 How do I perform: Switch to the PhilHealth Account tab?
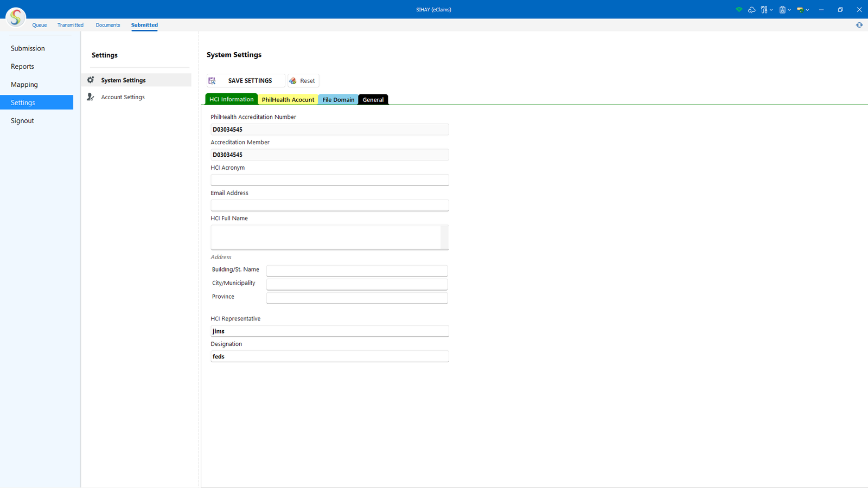(x=288, y=100)
